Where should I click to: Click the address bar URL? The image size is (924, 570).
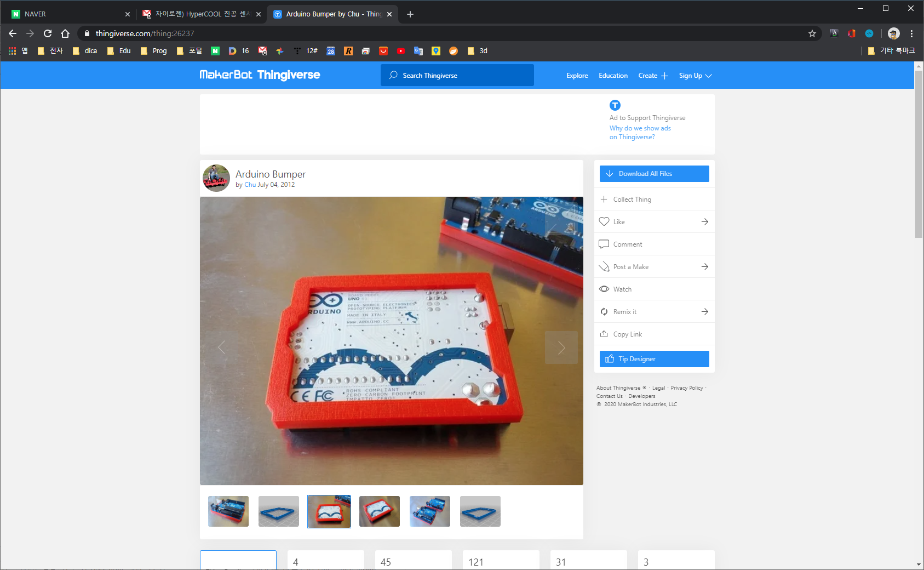tap(145, 33)
